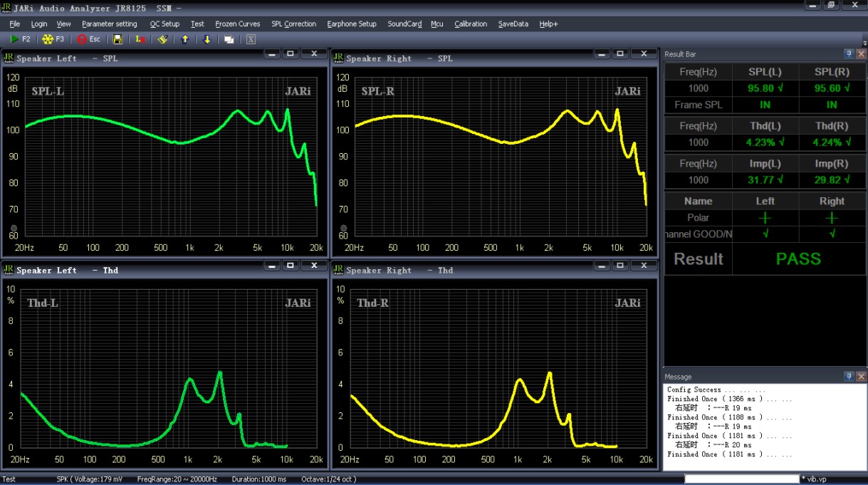Click the brush cleanup icon in the toolbar
The height and width of the screenshot is (485, 868).
pyautogui.click(x=162, y=39)
